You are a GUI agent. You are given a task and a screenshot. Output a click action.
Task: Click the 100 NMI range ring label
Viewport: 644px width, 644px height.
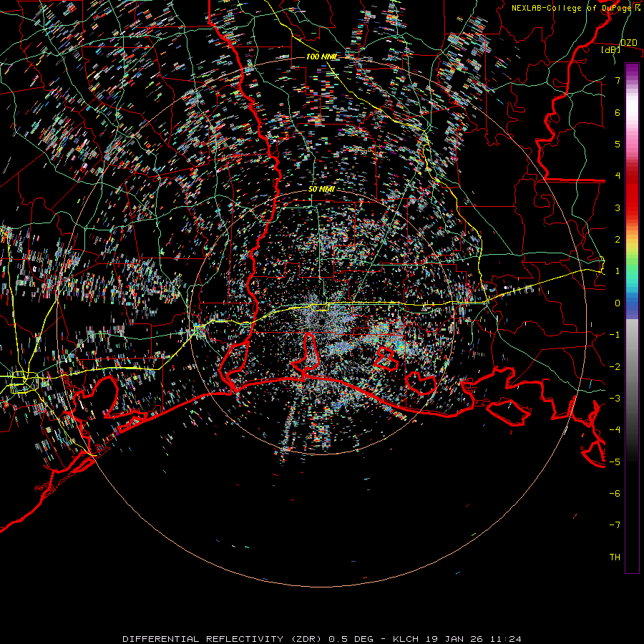[x=321, y=57]
